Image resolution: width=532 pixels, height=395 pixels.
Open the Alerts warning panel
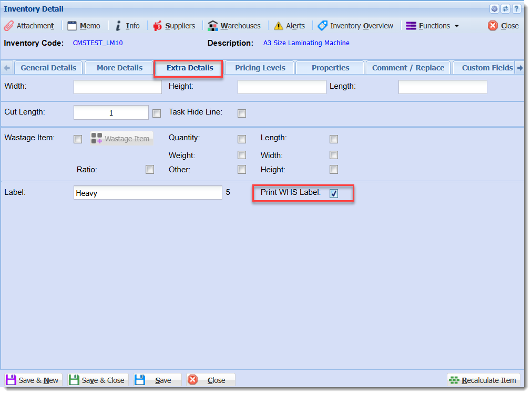pos(290,26)
